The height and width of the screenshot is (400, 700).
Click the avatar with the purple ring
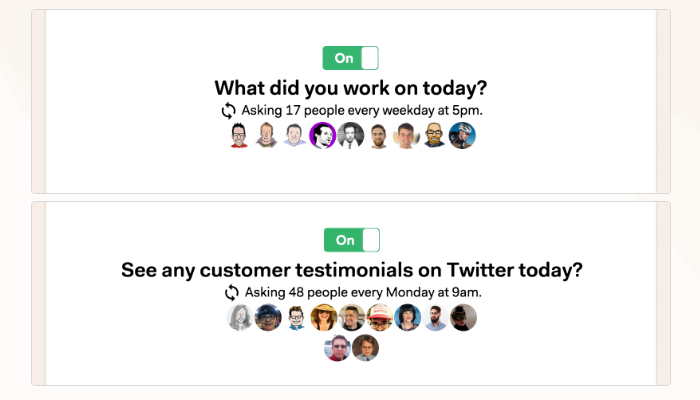[x=322, y=135]
